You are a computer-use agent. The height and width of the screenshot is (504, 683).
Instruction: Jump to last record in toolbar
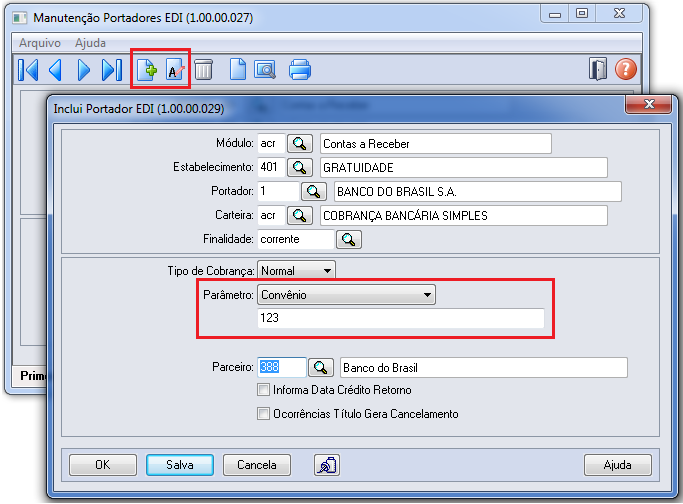112,70
